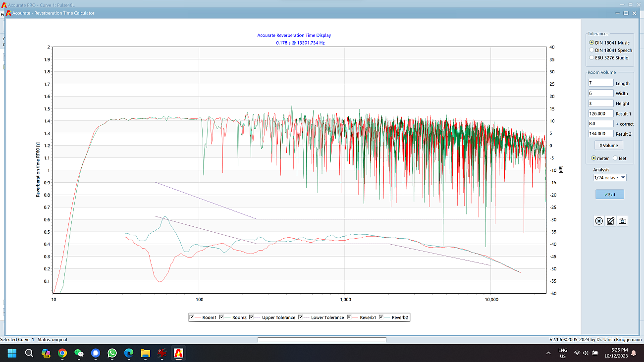The height and width of the screenshot is (362, 644).
Task: Click the Result 2 field showing 134.000
Action: point(601,134)
